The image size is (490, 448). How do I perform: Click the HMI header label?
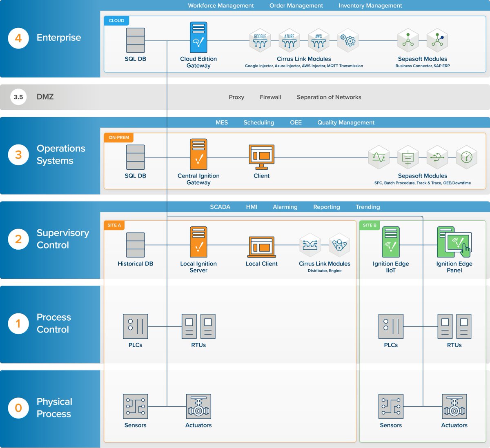click(x=252, y=207)
